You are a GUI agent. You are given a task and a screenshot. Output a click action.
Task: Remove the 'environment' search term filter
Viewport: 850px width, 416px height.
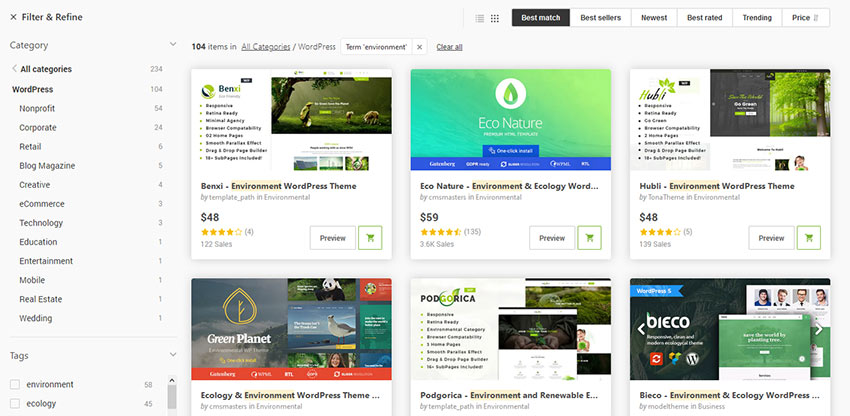click(420, 47)
